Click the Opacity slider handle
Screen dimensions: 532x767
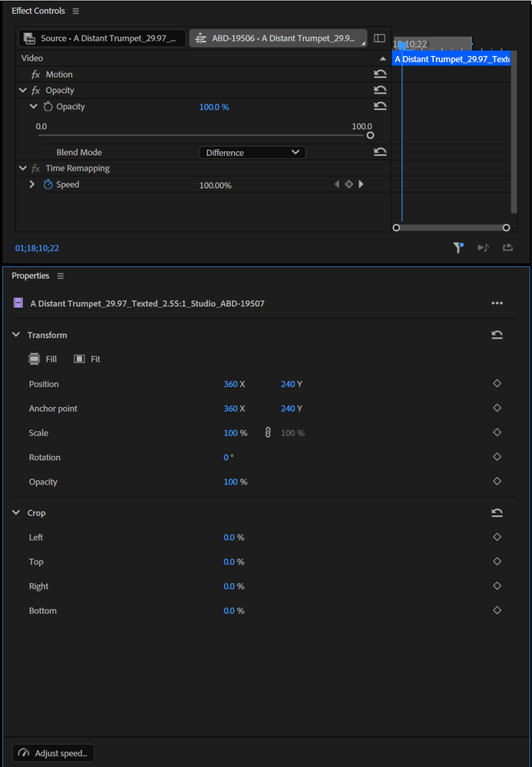point(370,135)
